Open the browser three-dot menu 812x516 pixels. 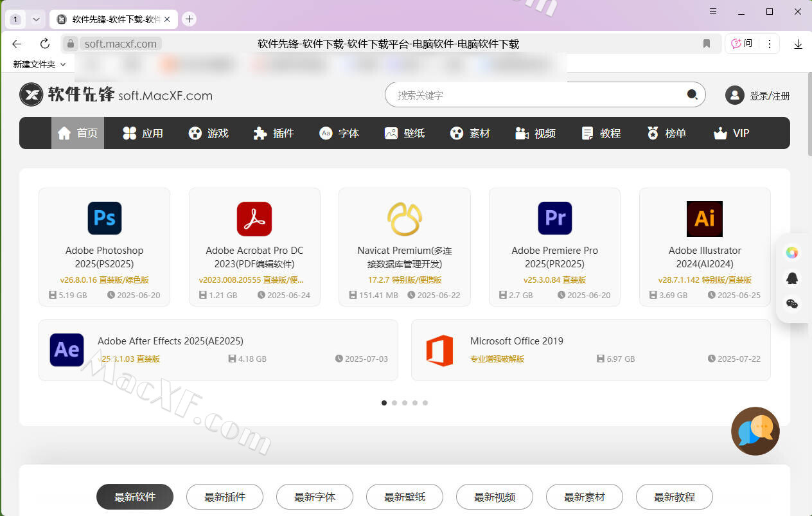[769, 44]
